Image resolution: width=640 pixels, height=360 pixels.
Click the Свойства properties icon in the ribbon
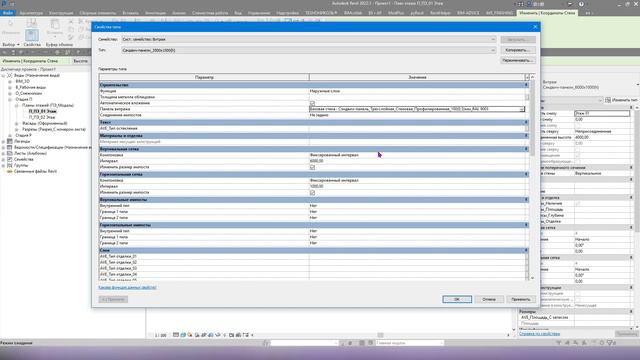pos(32,34)
